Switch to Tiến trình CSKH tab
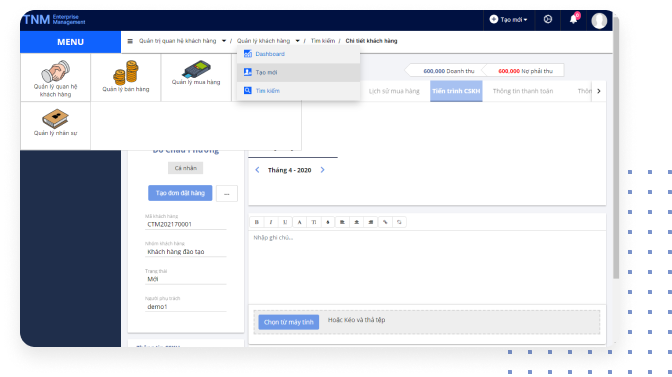The width and height of the screenshot is (672, 377). pos(456,91)
